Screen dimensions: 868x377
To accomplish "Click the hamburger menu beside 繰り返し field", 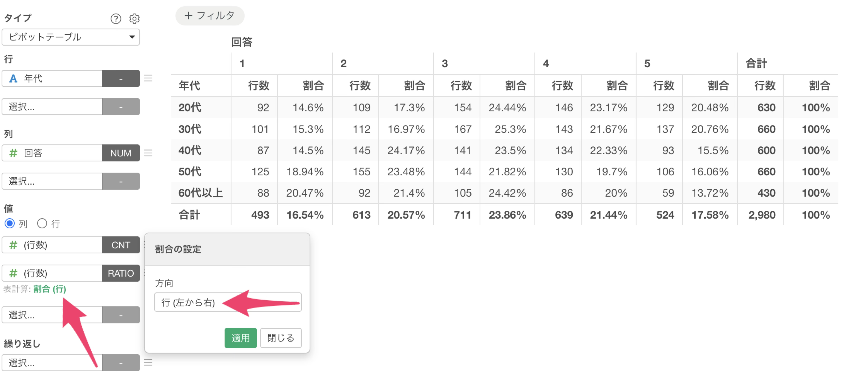I will (148, 362).
